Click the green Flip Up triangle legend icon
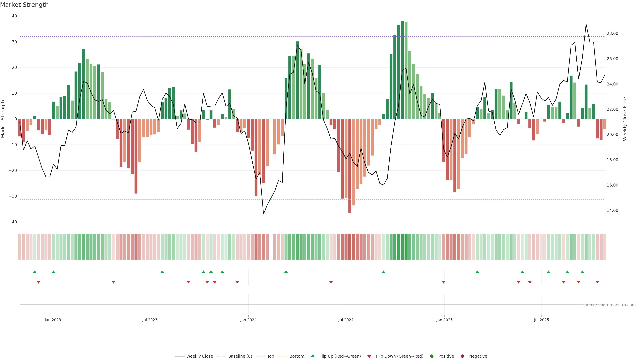Screen dimensions: 644x362 tap(312, 356)
